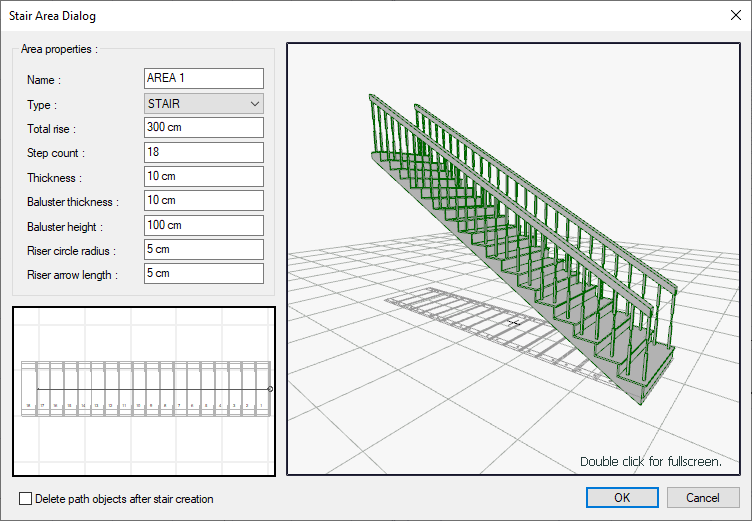
Task: Select the Step count field
Action: click(203, 152)
